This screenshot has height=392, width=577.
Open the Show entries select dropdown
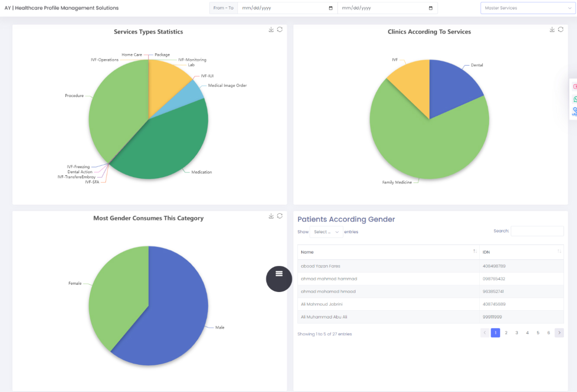[326, 232]
